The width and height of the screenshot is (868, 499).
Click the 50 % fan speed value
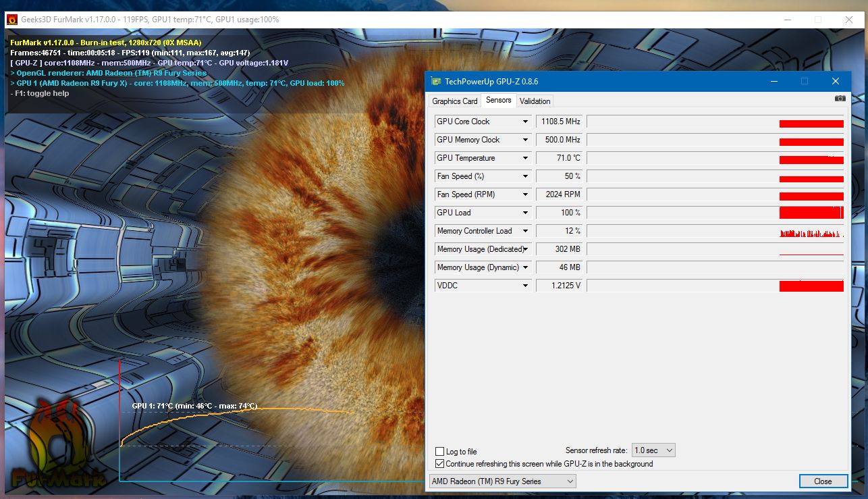pos(559,176)
